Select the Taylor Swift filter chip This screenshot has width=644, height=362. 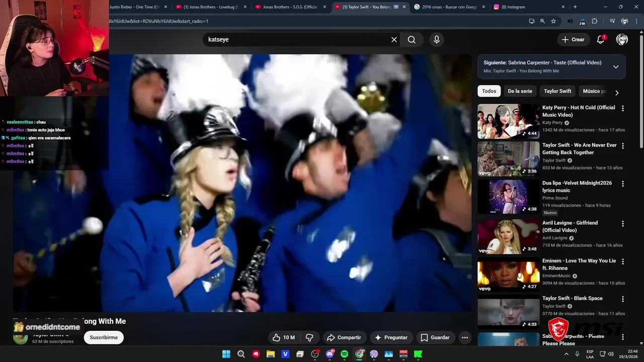click(557, 91)
